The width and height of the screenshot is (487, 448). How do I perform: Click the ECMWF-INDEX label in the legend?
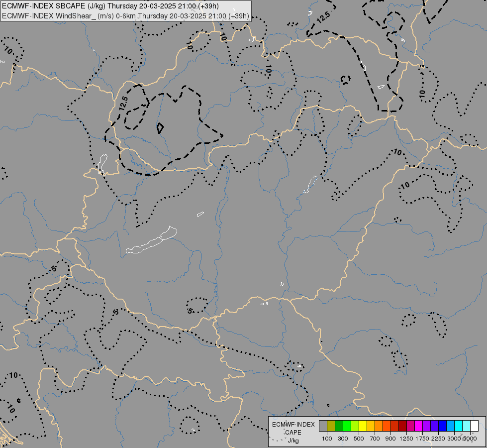point(293,425)
